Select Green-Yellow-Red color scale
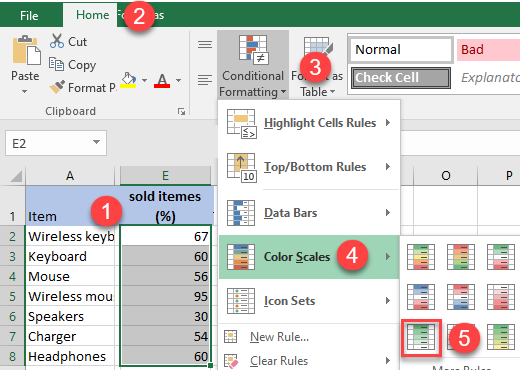 tap(421, 257)
